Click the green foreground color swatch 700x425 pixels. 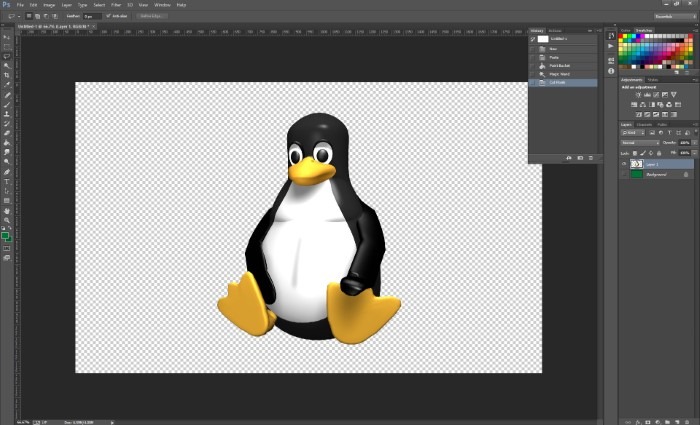coord(5,235)
